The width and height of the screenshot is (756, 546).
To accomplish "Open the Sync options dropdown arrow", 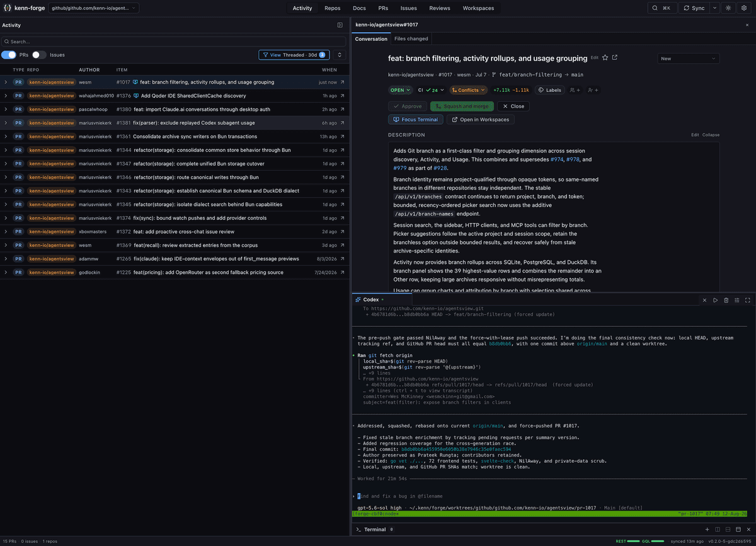I will 714,8.
